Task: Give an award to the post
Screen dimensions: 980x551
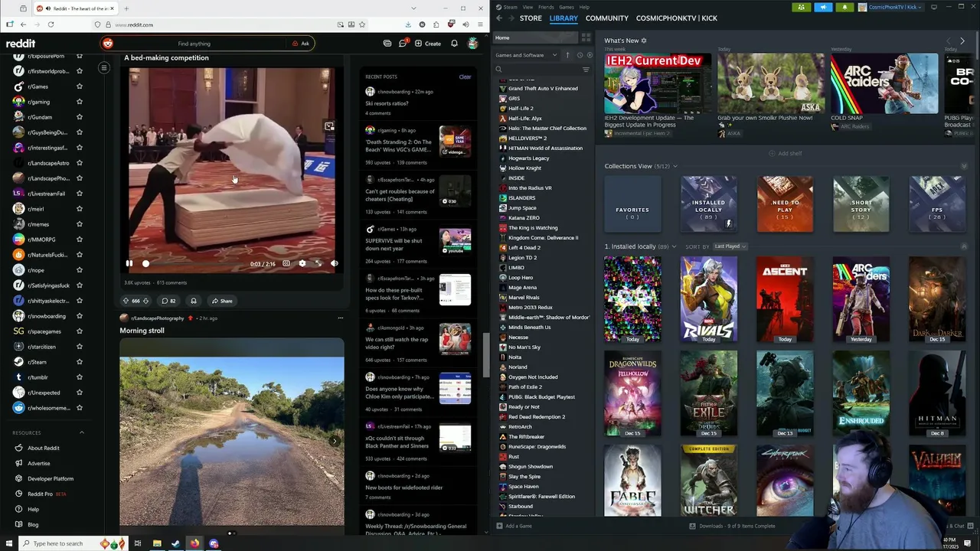Action: point(194,301)
